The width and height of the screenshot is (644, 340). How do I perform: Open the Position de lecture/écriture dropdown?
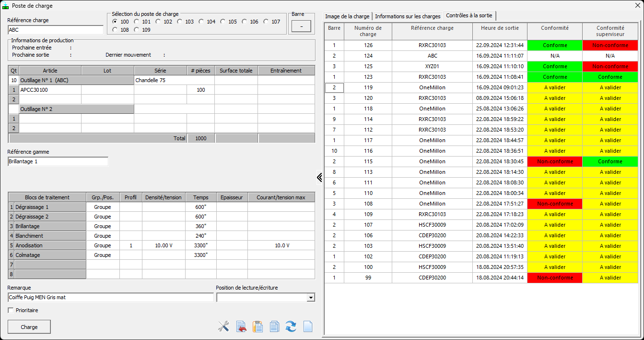pos(311,298)
